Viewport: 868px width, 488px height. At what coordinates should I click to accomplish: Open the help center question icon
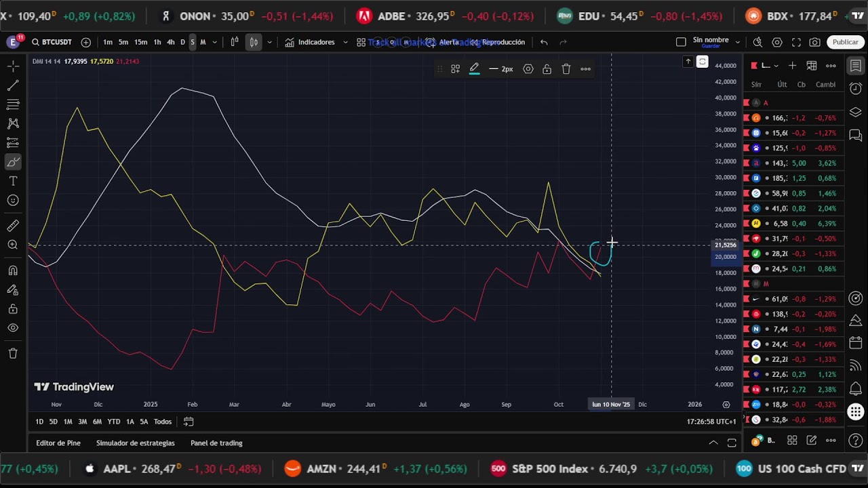tap(856, 441)
